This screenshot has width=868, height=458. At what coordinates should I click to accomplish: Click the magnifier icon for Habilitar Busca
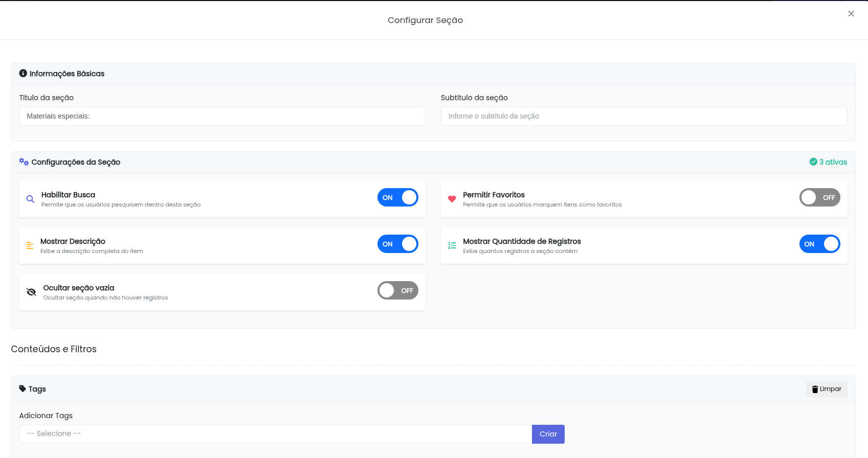click(x=30, y=199)
